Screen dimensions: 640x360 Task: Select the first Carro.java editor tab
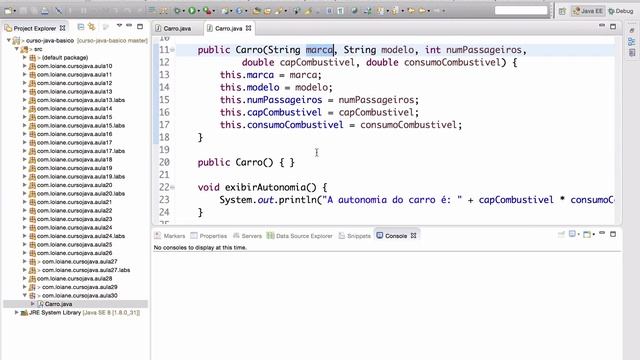(x=173, y=28)
